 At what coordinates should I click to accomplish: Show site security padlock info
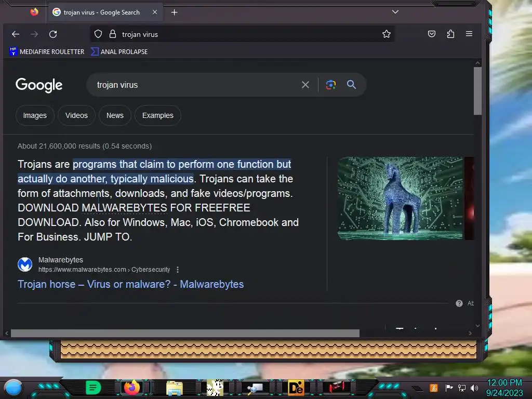pyautogui.click(x=113, y=34)
